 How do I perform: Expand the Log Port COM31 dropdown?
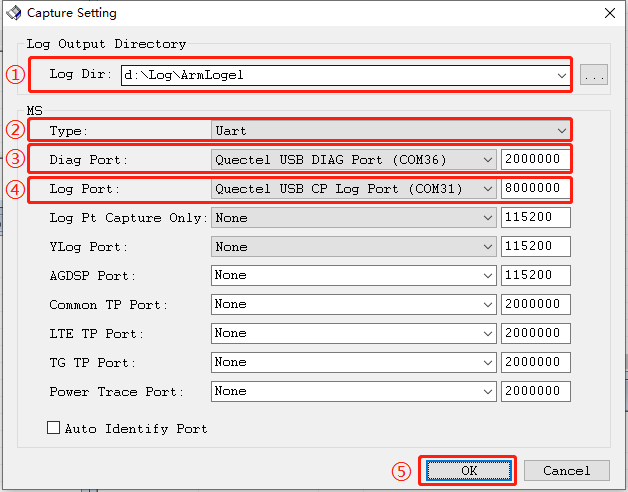click(x=487, y=189)
